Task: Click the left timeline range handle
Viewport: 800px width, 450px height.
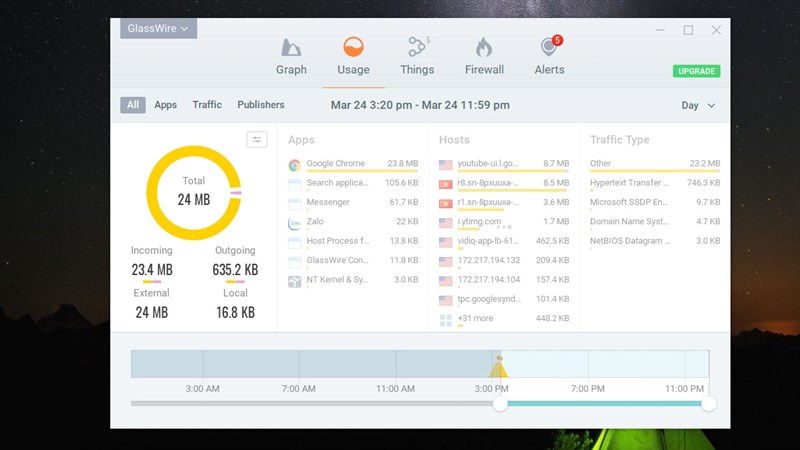Action: 500,404
